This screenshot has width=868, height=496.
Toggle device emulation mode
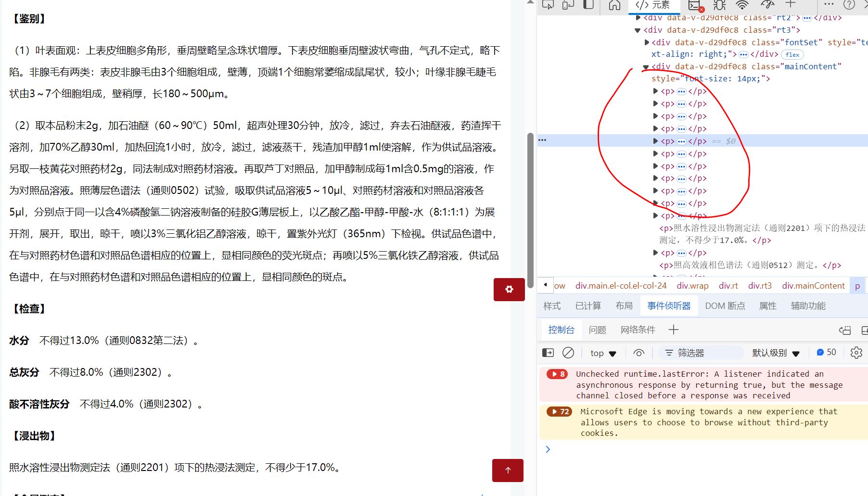(x=568, y=5)
